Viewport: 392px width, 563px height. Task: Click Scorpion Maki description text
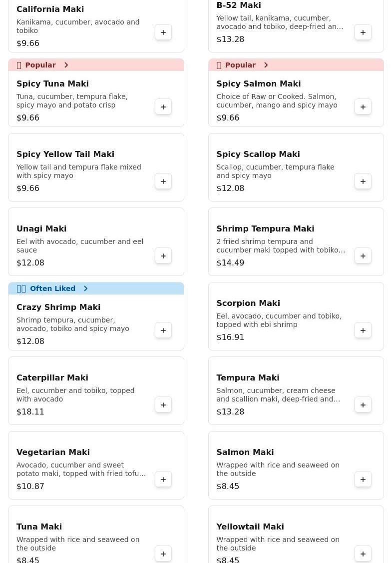click(x=279, y=320)
